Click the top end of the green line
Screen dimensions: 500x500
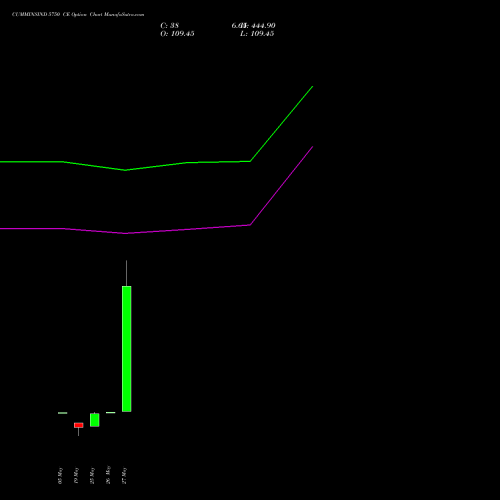pyautogui.click(x=312, y=87)
